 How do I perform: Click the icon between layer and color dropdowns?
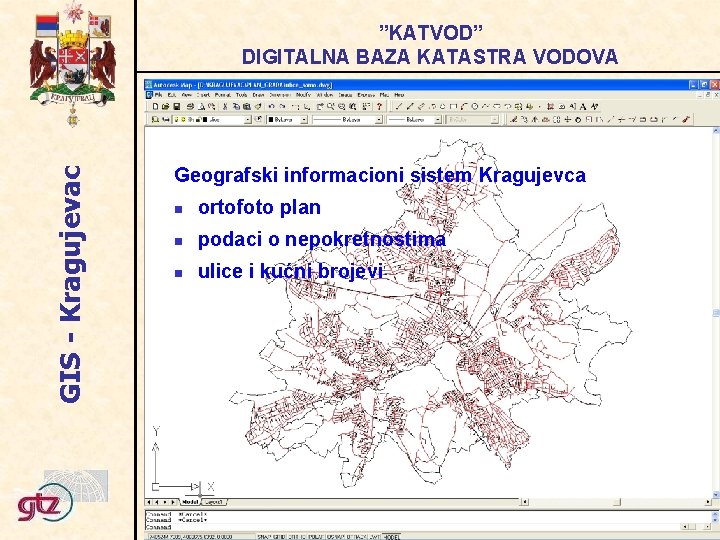(x=259, y=119)
